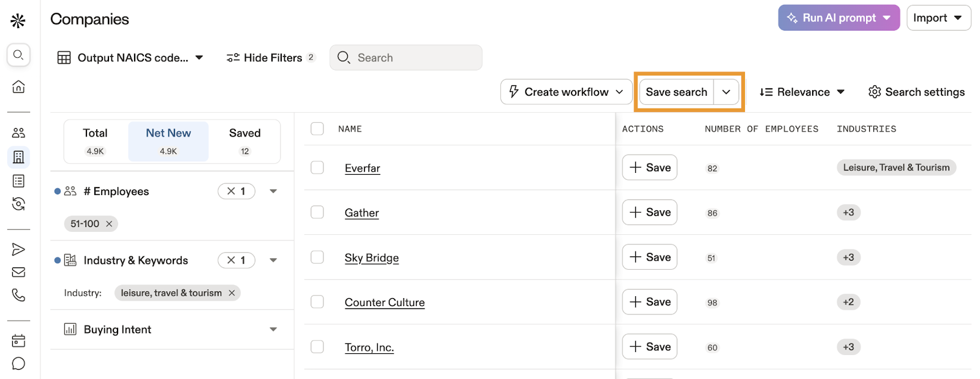Switch to the Saved tab
The image size is (980, 379).
tap(244, 140)
